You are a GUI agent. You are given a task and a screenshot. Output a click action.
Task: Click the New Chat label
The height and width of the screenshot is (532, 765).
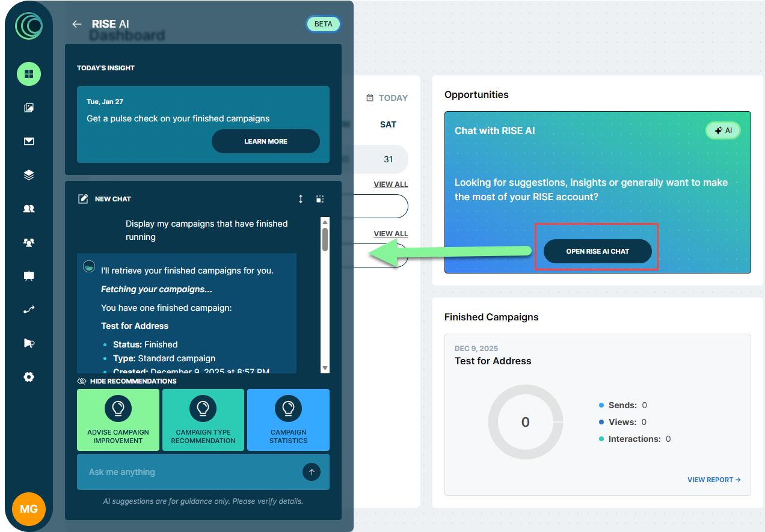113,199
